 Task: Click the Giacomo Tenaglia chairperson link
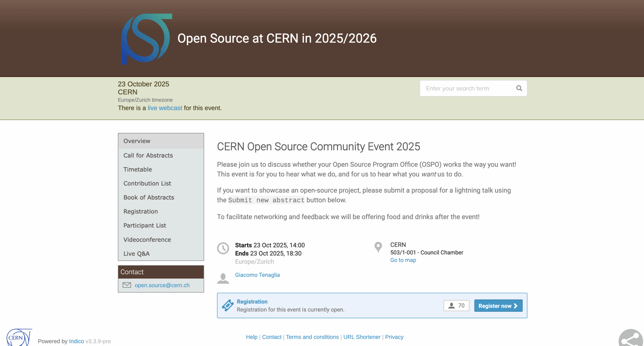pos(257,275)
